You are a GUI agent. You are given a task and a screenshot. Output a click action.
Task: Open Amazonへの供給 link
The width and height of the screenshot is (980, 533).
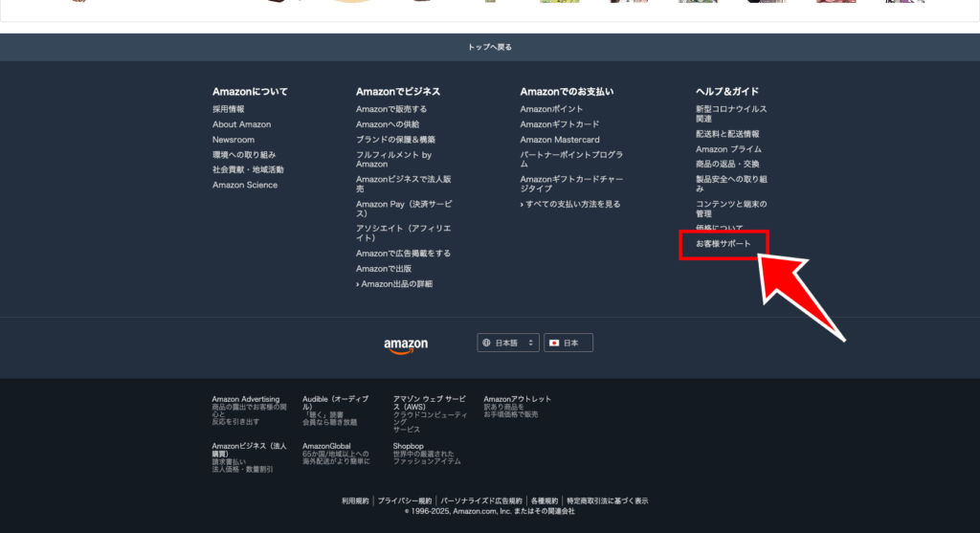click(x=388, y=124)
